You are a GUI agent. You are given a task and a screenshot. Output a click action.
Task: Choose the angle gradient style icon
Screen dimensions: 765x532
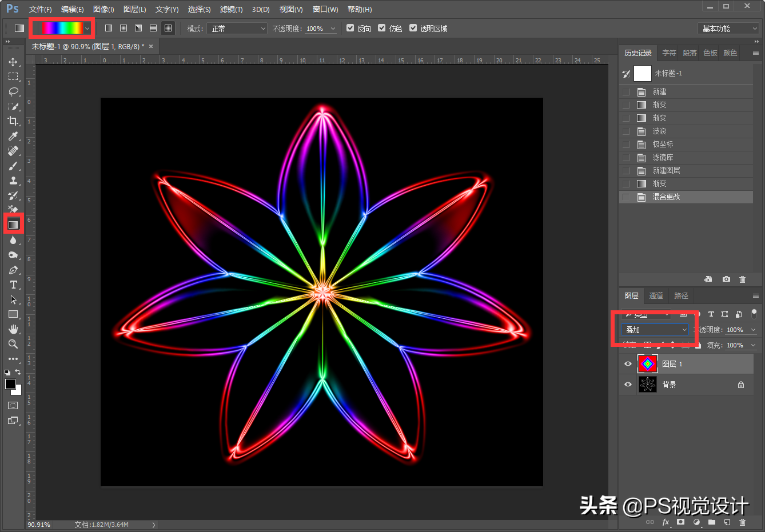(138, 28)
